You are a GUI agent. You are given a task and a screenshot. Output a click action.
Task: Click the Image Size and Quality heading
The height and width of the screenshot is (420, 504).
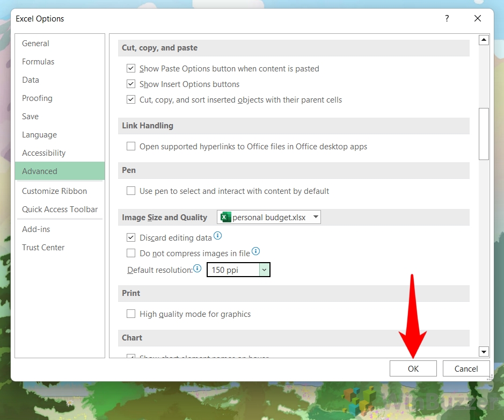pyautogui.click(x=165, y=218)
